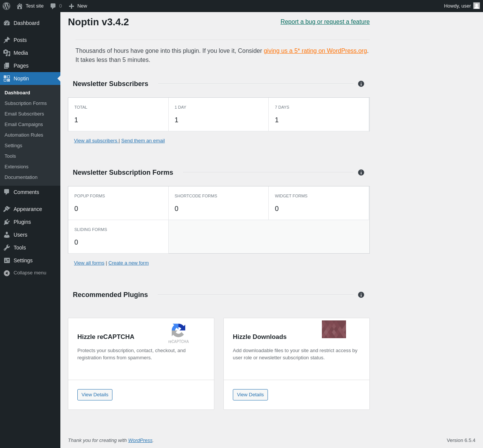Image resolution: width=483 pixels, height=448 pixels.
Task: Click the Collapse menu arrow icon
Action: click(x=7, y=273)
